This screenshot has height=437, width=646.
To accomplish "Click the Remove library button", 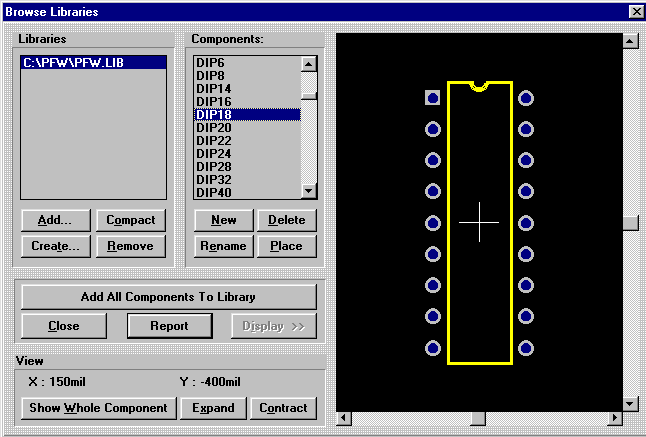I will tap(131, 246).
